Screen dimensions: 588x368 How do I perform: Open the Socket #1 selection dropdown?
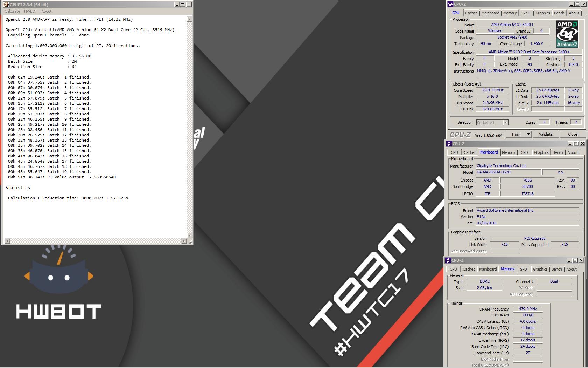coord(505,122)
